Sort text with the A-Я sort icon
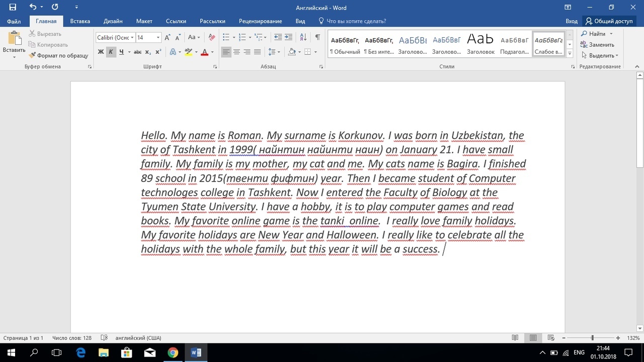The image size is (644, 362). [303, 38]
